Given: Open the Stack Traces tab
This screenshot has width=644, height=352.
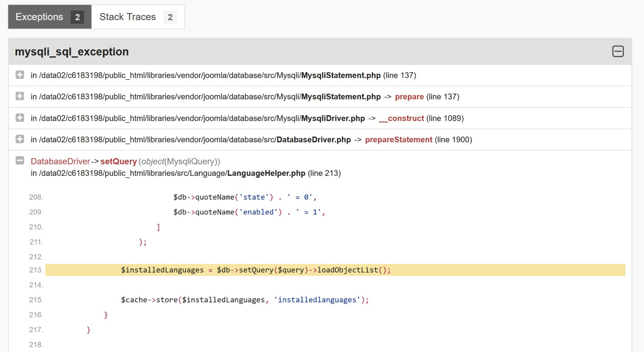Looking at the screenshot, I should point(127,17).
